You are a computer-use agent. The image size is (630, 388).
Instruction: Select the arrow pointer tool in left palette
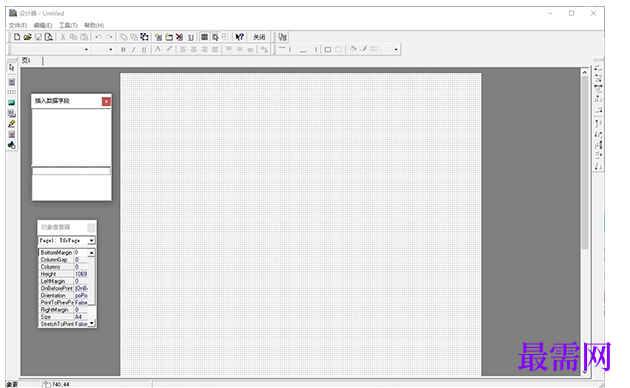click(x=12, y=67)
